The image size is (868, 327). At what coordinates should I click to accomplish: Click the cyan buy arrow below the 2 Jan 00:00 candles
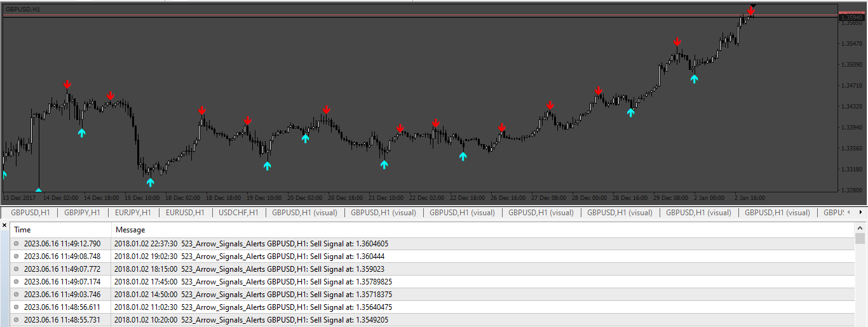[695, 79]
